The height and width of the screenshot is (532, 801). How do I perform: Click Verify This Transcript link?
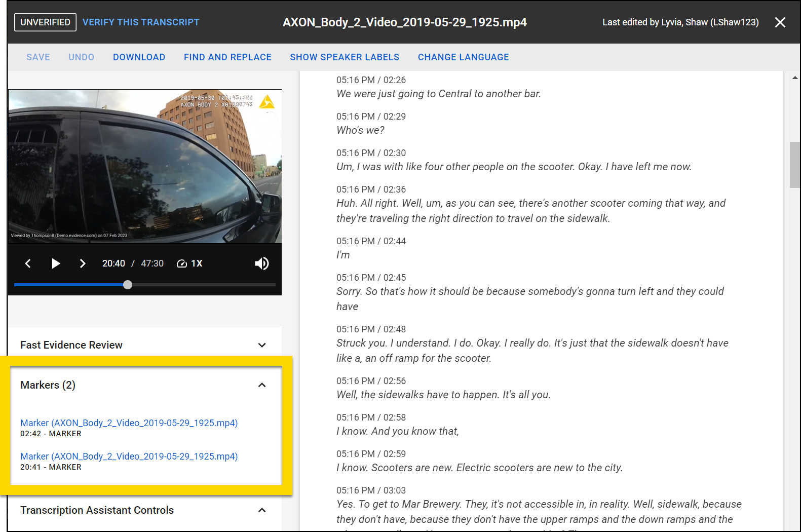pos(141,22)
